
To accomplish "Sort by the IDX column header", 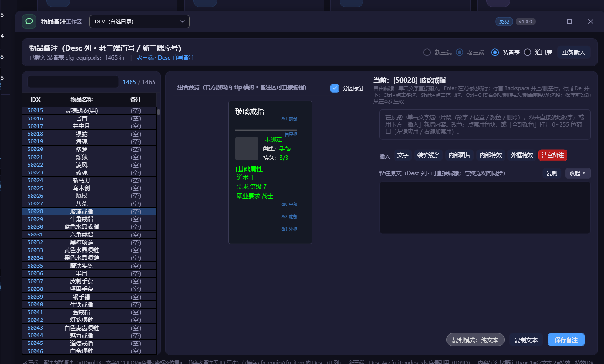I will tap(35, 100).
